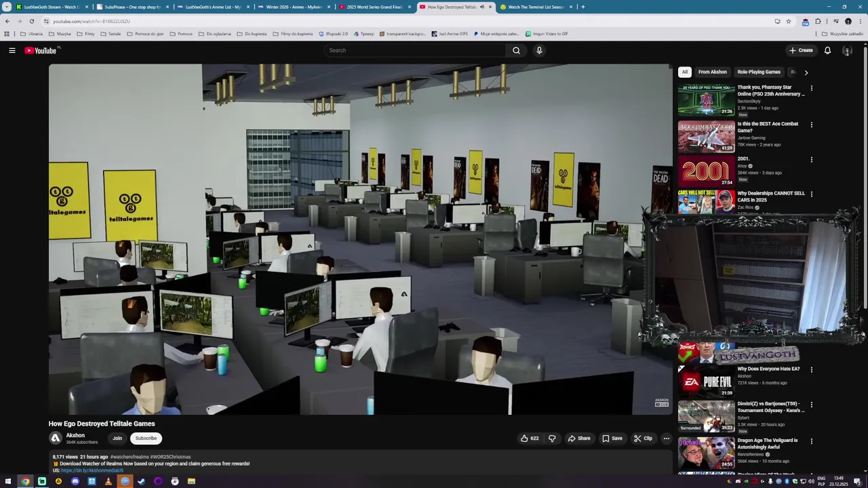868x488 pixels.
Task: Open Pomoce do gier bookmarks folder
Action: click(x=146, y=34)
